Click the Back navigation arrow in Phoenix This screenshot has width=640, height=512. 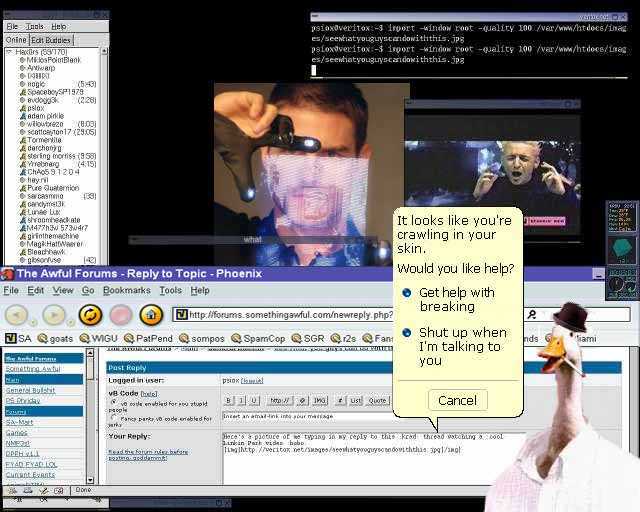16,315
